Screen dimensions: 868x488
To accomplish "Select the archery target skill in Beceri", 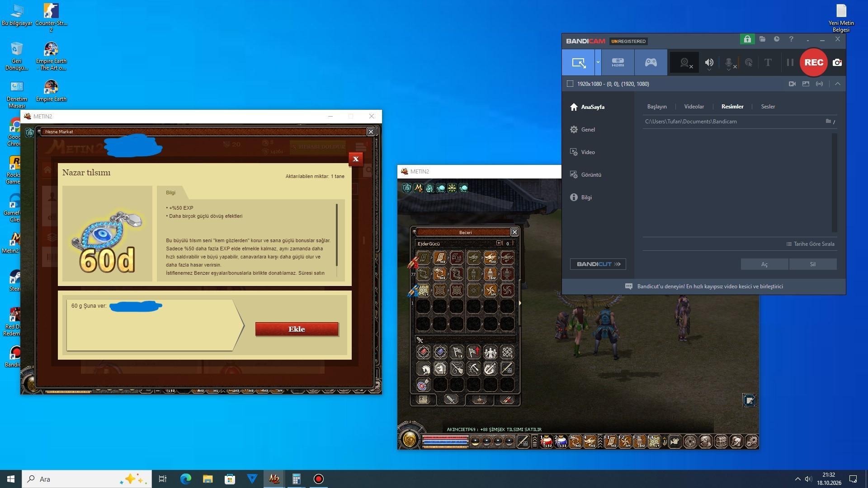I will coord(423,385).
